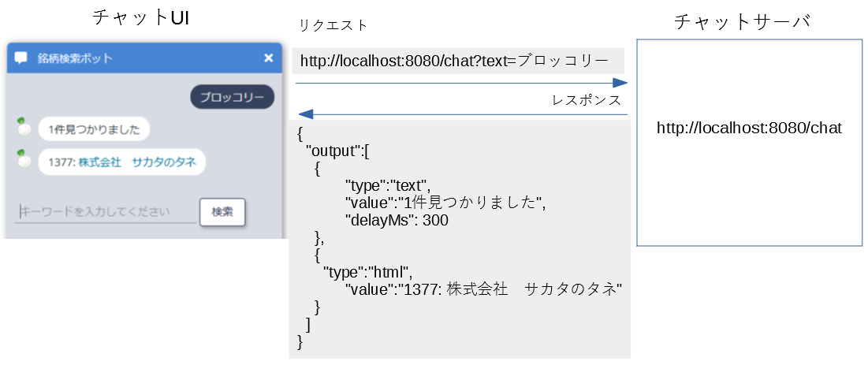Click the チャットサーバ heading

742,22
